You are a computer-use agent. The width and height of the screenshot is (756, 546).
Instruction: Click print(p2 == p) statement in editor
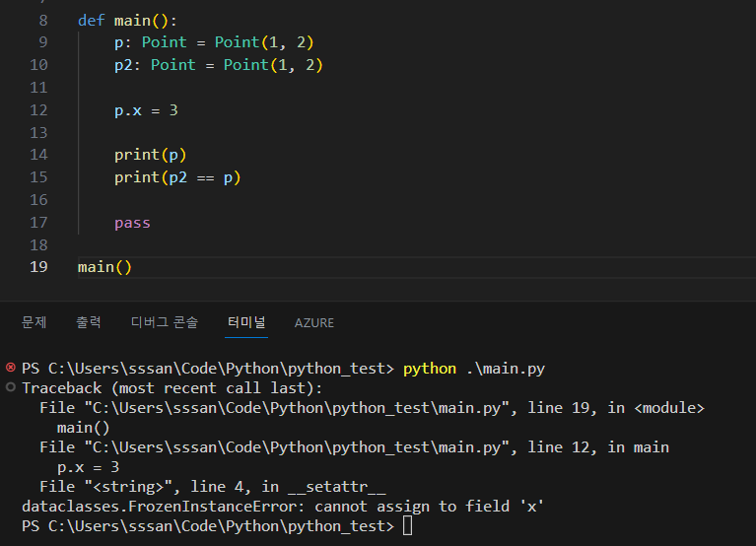pyautogui.click(x=177, y=177)
